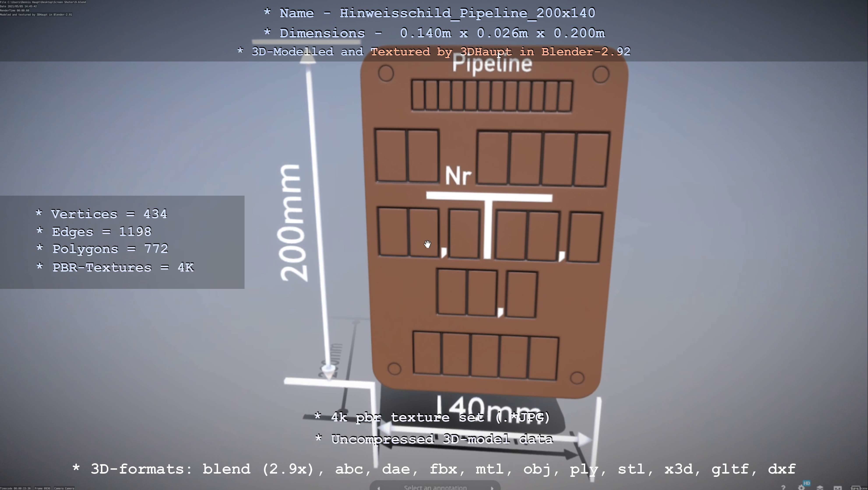
Task: Click the '200mm' height dimension label
Action: 292,223
